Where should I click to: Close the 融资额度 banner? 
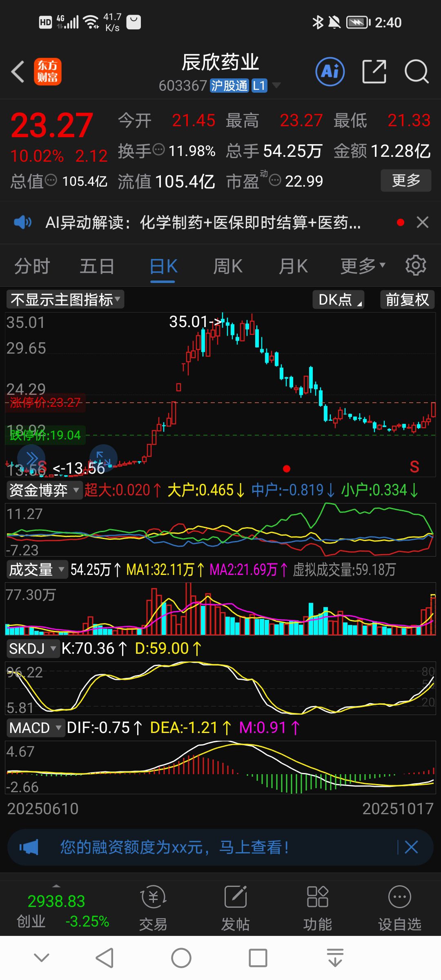tap(411, 847)
